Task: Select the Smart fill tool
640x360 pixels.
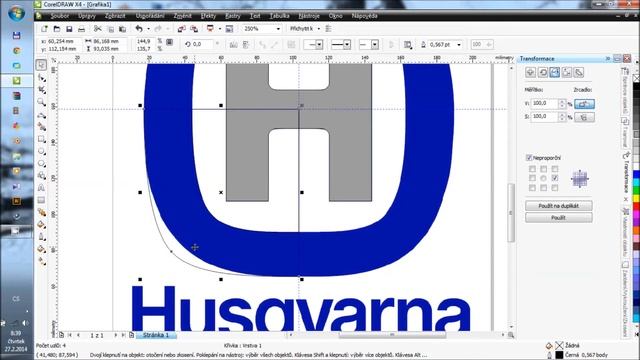Action: point(41,127)
